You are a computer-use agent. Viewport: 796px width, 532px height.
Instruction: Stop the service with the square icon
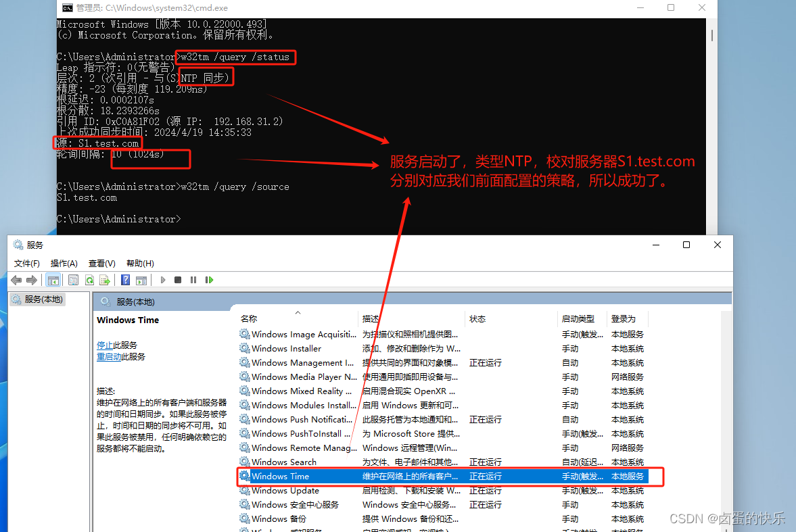click(x=178, y=280)
